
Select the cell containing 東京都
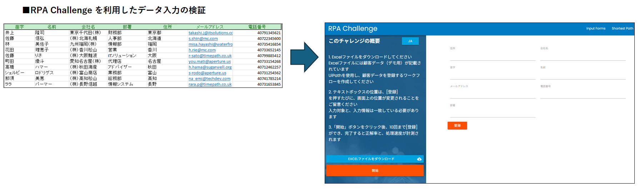[168, 33]
